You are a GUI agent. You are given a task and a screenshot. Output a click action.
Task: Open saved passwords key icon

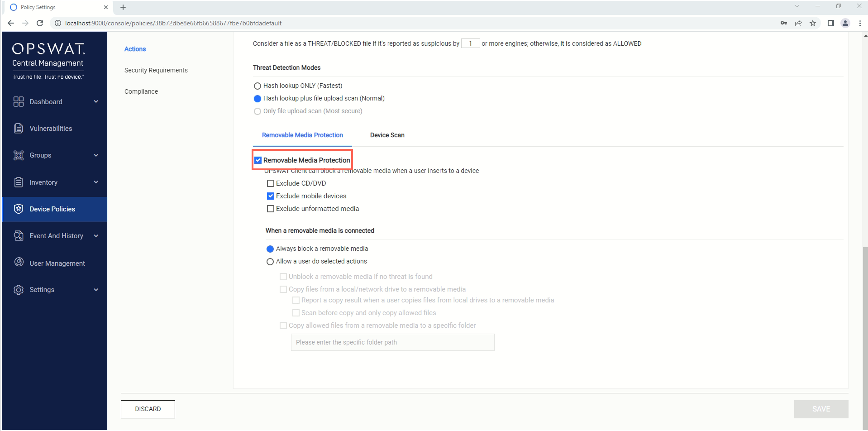pyautogui.click(x=784, y=23)
